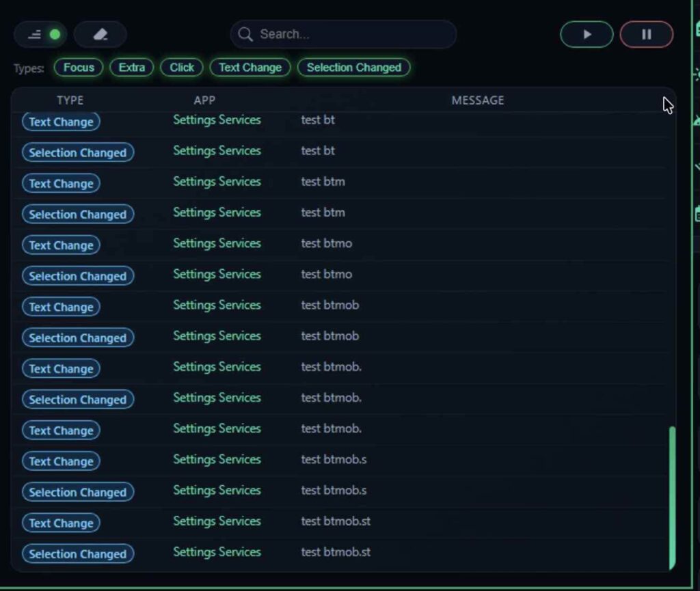Image resolution: width=700 pixels, height=591 pixels.
Task: Click the eraser clear-log icon
Action: tap(100, 34)
